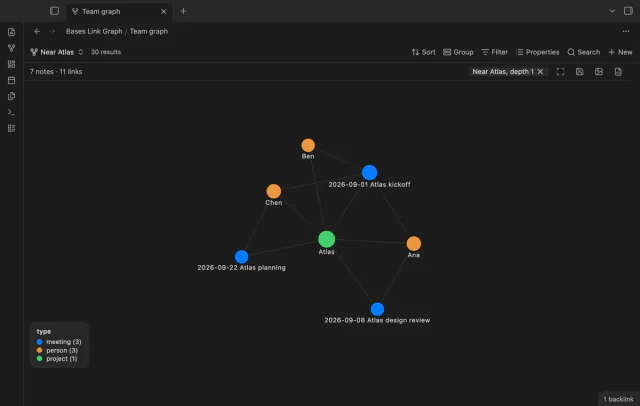Toggle the left sidebar icon
Image resolution: width=640 pixels, height=406 pixels.
point(54,11)
